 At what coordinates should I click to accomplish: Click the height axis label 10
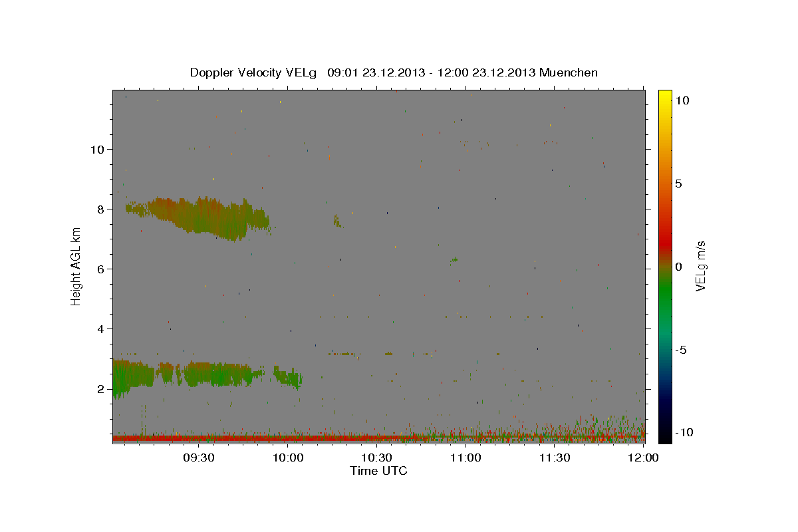[x=97, y=149]
